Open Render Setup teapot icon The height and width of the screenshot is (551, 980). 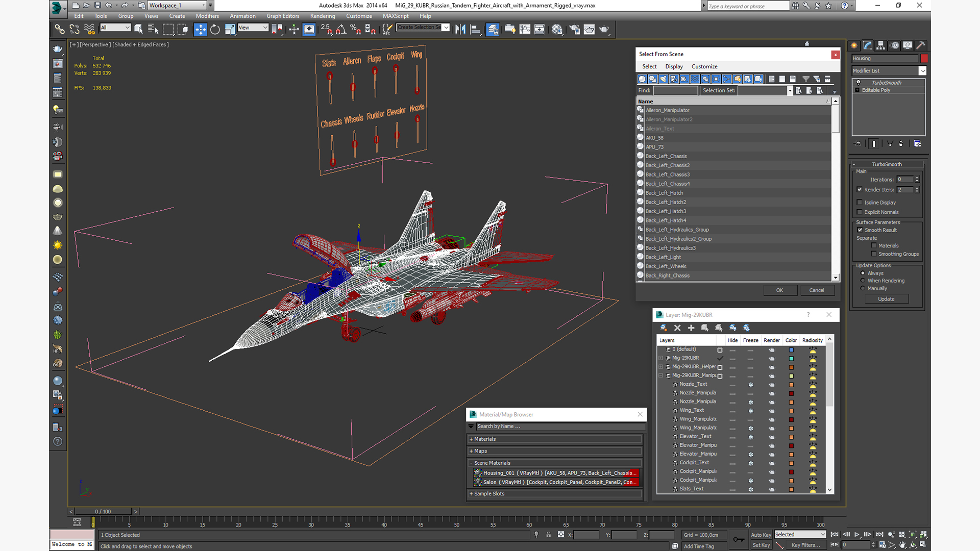(574, 29)
